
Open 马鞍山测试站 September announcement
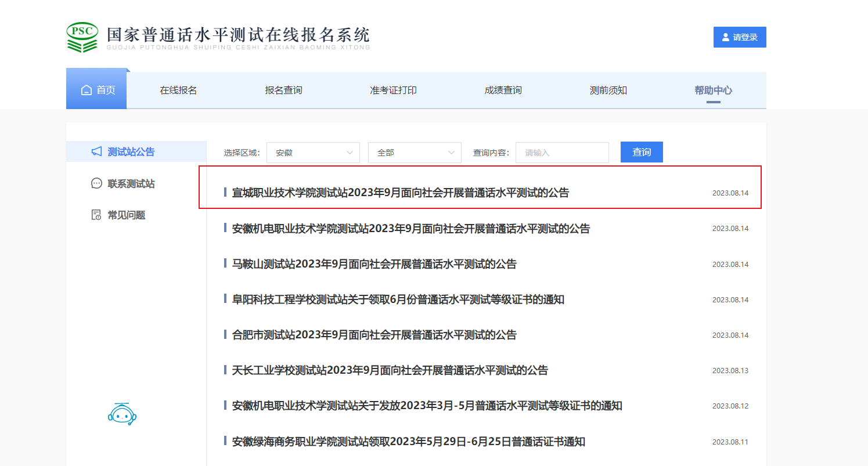(x=374, y=264)
